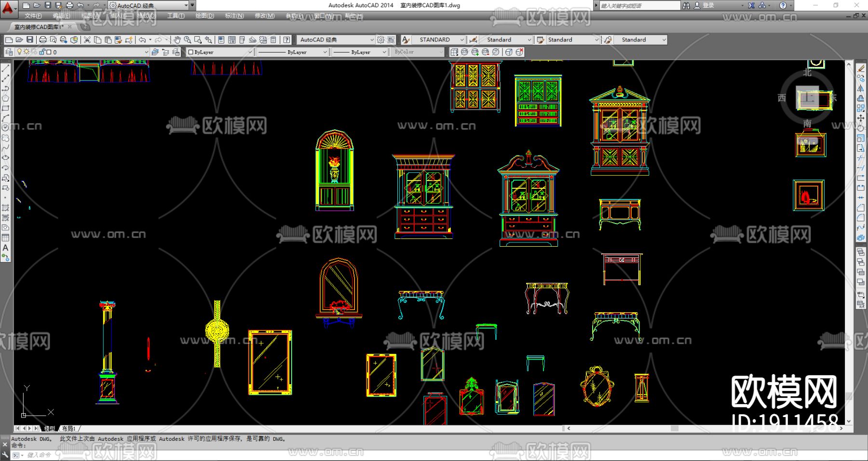Toggle layer 0 lock icon
The height and width of the screenshot is (461, 868).
[x=42, y=52]
